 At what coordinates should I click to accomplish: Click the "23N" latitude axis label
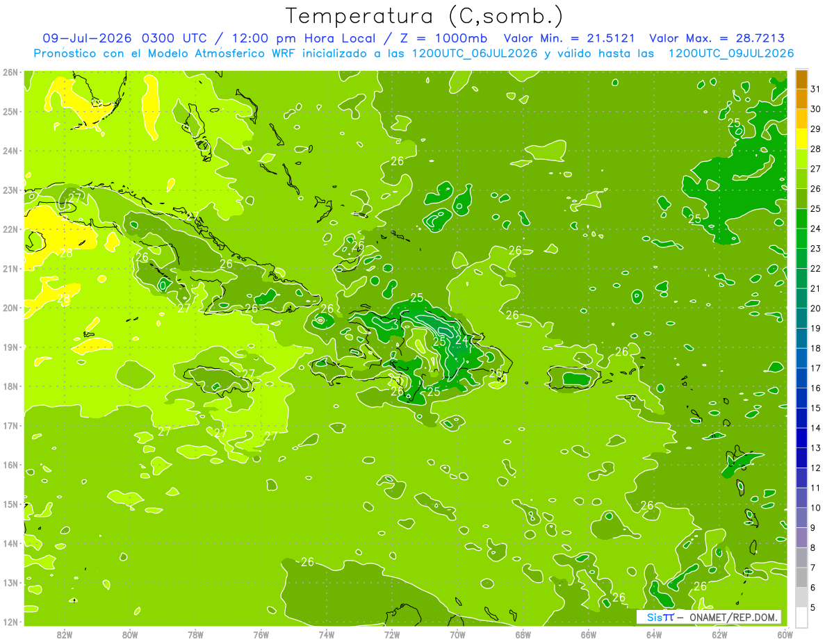coord(10,190)
